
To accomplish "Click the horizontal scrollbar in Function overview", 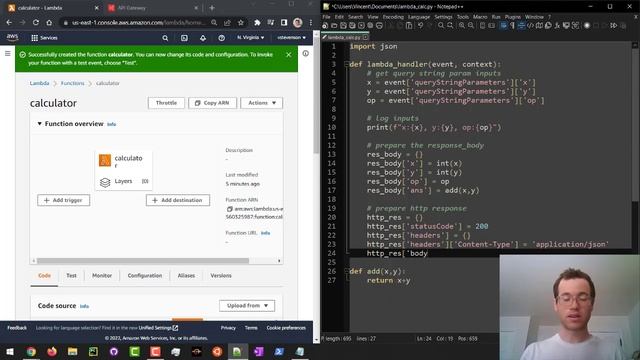I will (143, 260).
